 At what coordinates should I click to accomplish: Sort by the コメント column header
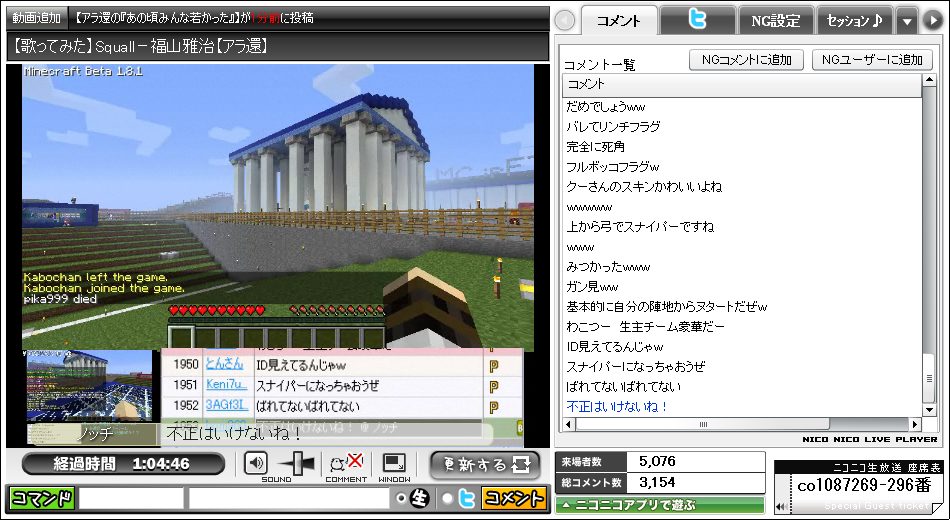pyautogui.click(x=742, y=84)
